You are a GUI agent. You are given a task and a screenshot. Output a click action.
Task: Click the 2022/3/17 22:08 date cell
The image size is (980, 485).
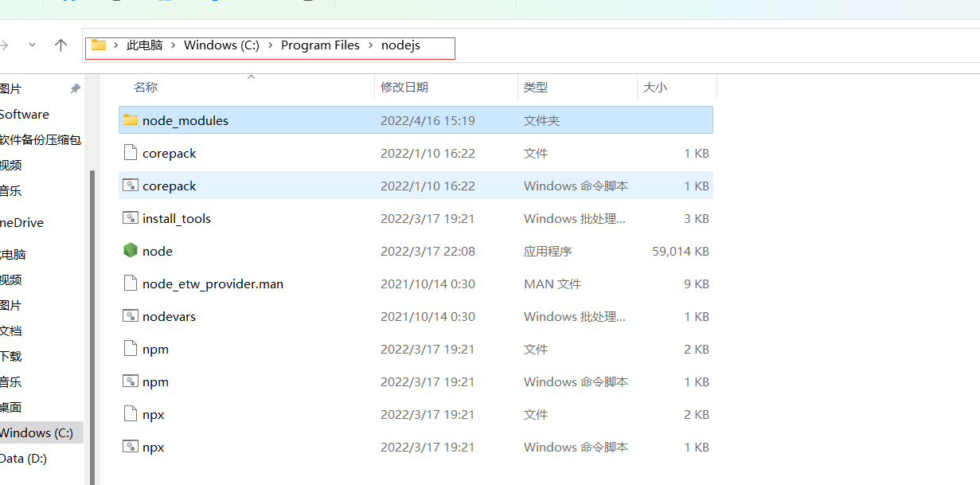428,251
